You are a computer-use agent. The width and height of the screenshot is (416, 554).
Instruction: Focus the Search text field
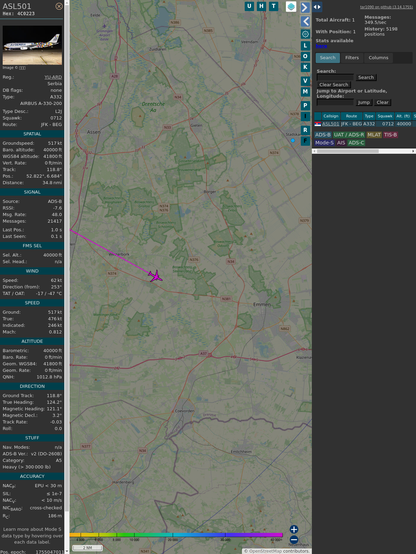click(x=335, y=77)
